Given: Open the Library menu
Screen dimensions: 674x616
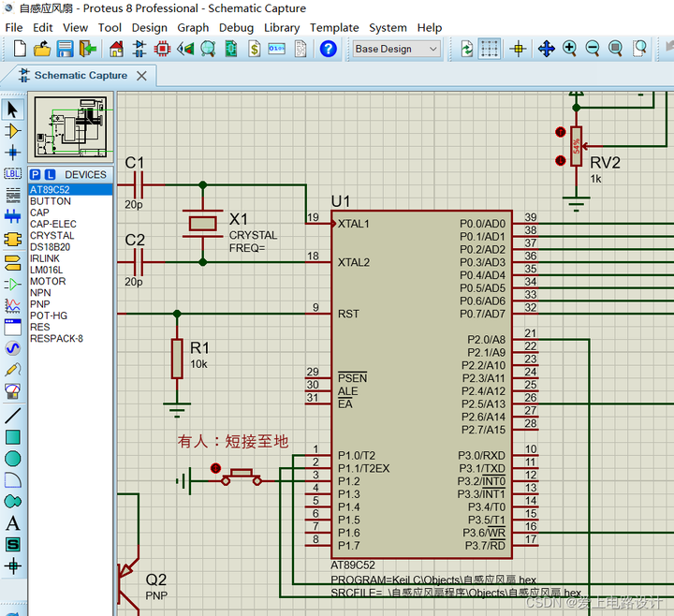Looking at the screenshot, I should [x=281, y=27].
